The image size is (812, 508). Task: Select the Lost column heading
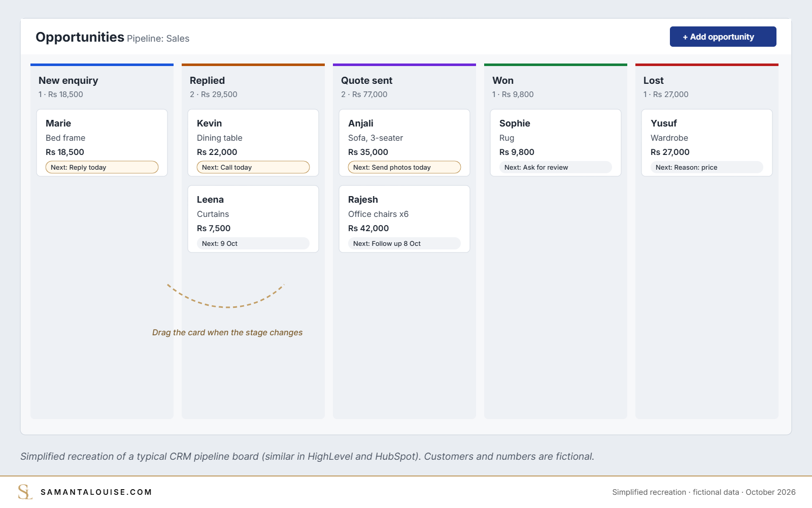click(654, 80)
